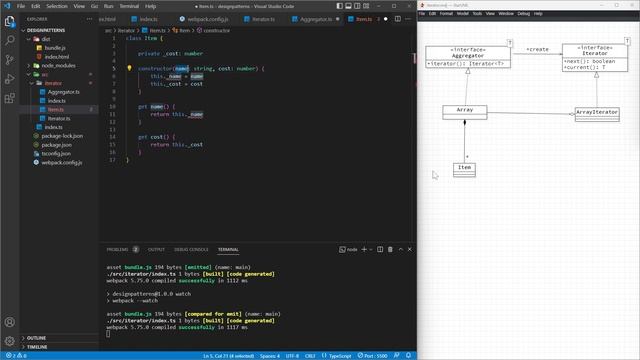The image size is (640, 360).
Task: Select the Aggregator interface box in StarUML diagram
Action: [x=468, y=57]
